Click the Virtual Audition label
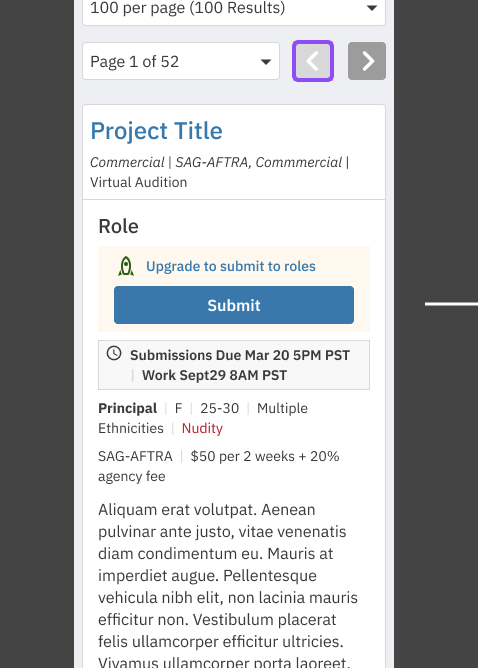The height and width of the screenshot is (668, 478). point(138,182)
